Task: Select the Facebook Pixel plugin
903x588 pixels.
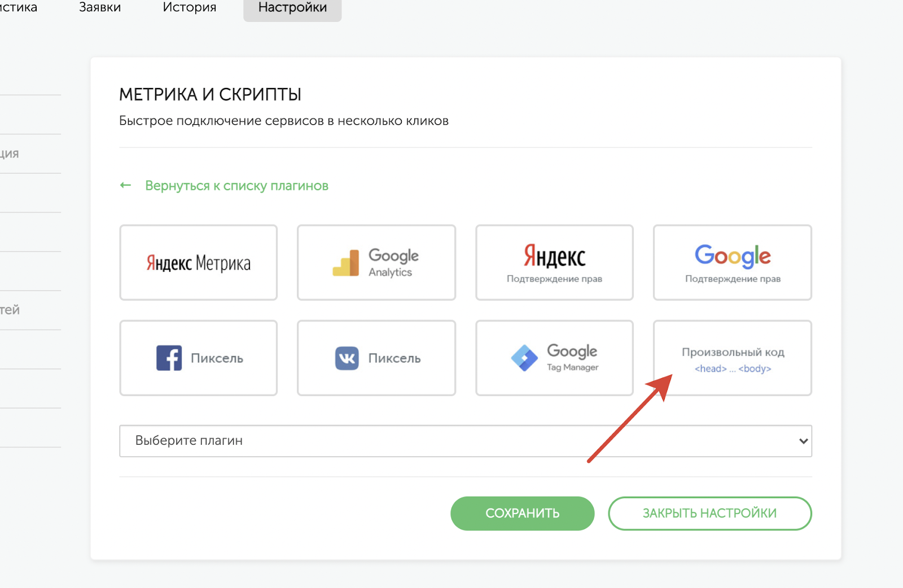Action: pos(198,358)
